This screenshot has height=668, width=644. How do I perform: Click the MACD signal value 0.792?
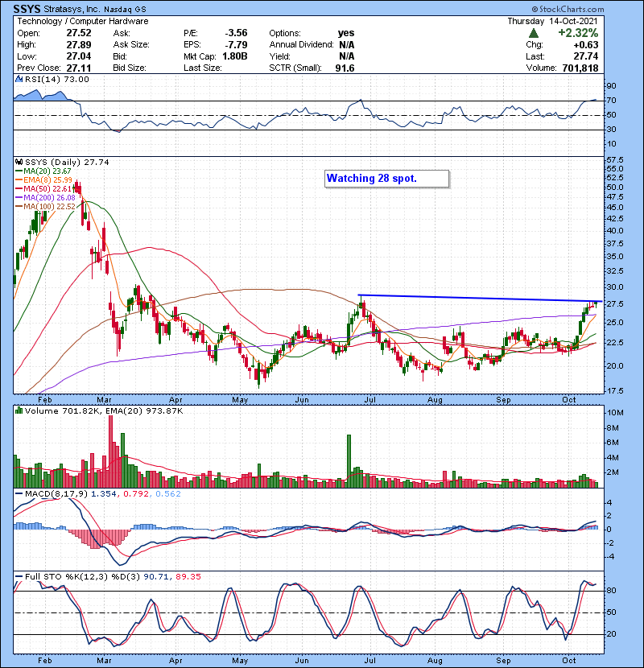(135, 494)
